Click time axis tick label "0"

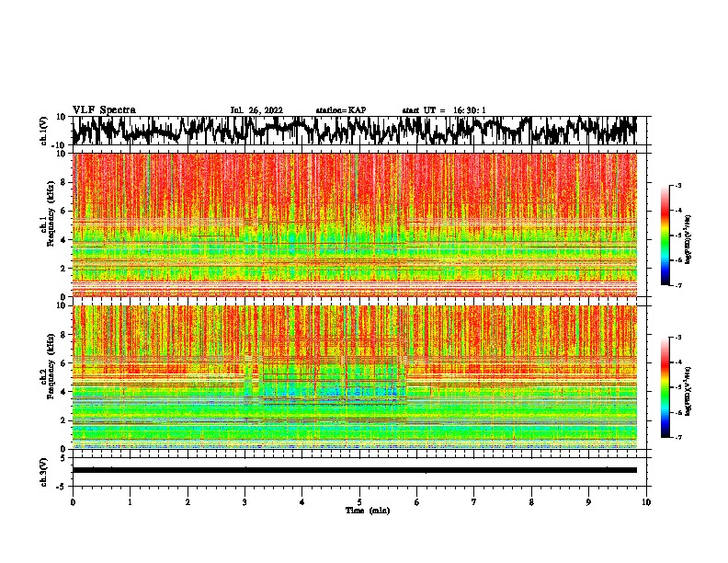(x=73, y=502)
